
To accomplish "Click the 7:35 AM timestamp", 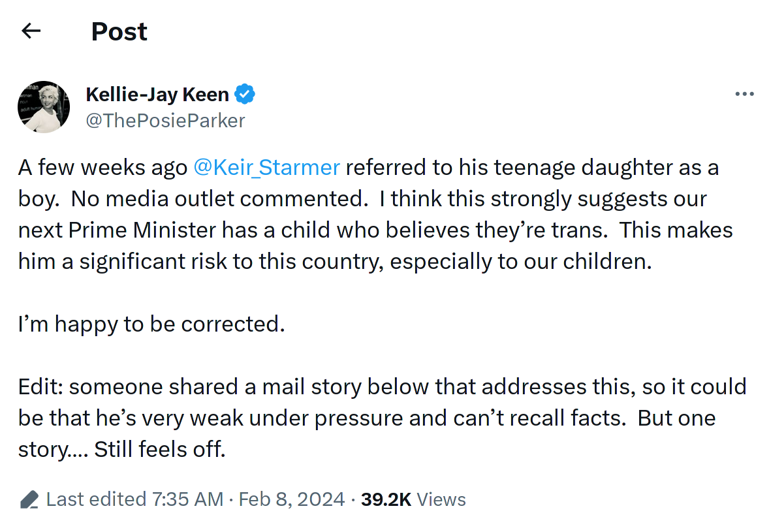I will [x=187, y=499].
